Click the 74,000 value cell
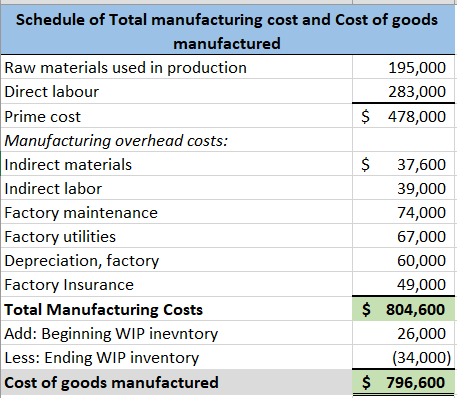The image size is (457, 398). click(403, 212)
